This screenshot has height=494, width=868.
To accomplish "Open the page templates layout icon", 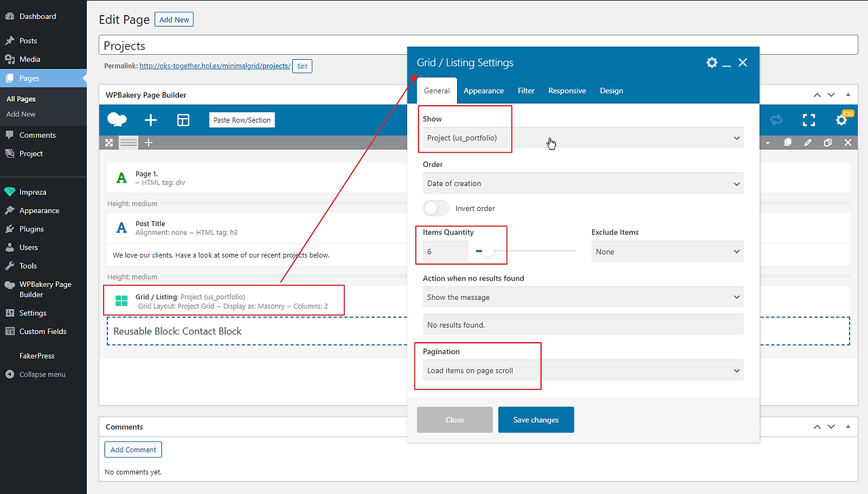I will coord(183,120).
